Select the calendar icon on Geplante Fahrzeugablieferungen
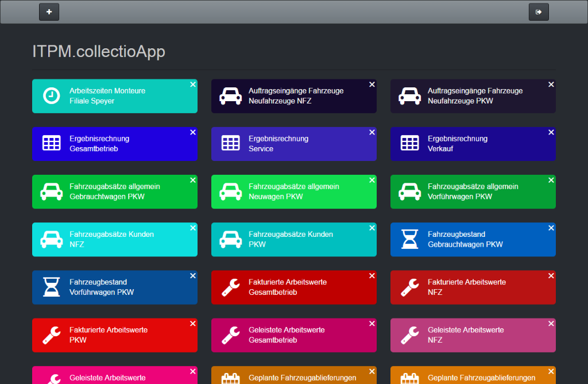The image size is (588, 384). (230, 378)
